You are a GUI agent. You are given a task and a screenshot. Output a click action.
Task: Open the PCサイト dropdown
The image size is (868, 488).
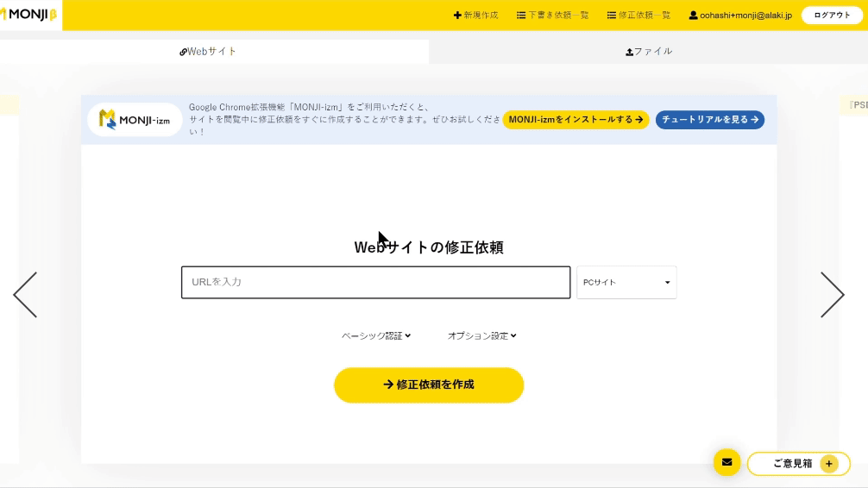[626, 282]
